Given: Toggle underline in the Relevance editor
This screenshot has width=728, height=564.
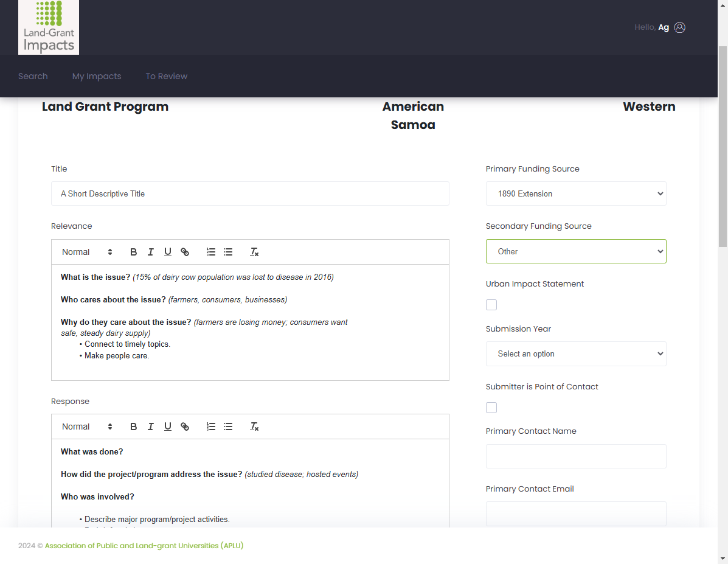Looking at the screenshot, I should pos(168,252).
